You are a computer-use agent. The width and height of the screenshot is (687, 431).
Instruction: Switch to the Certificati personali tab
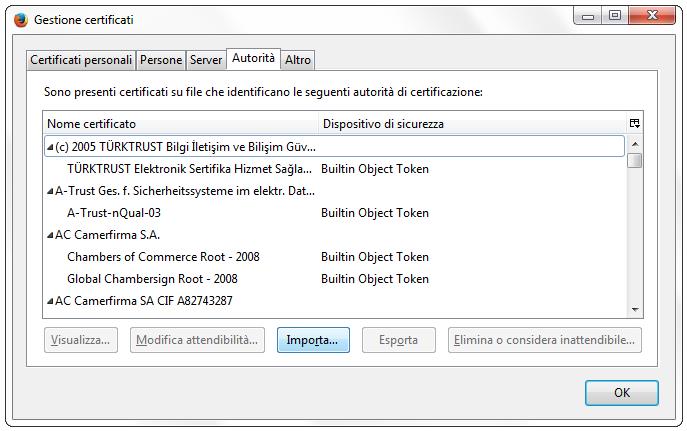click(81, 60)
